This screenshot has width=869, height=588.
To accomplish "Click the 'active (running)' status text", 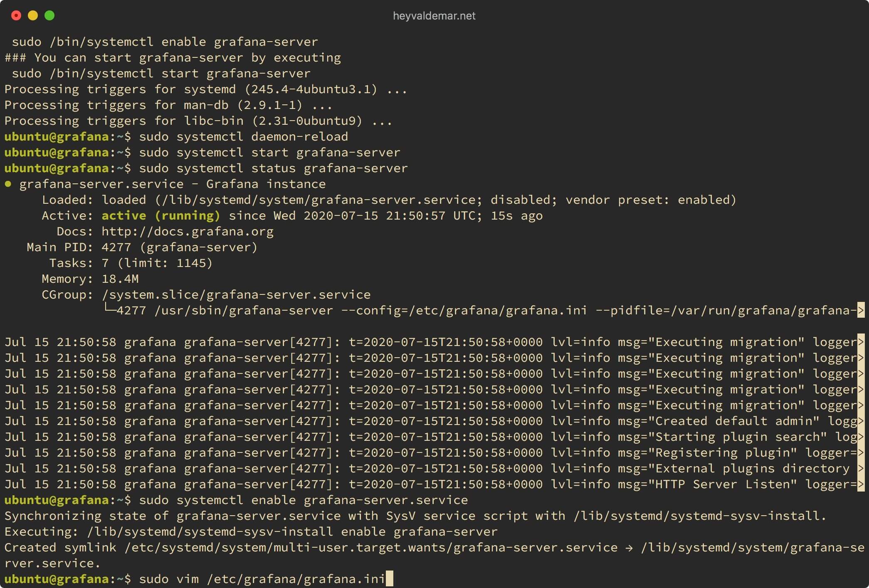I will point(161,215).
